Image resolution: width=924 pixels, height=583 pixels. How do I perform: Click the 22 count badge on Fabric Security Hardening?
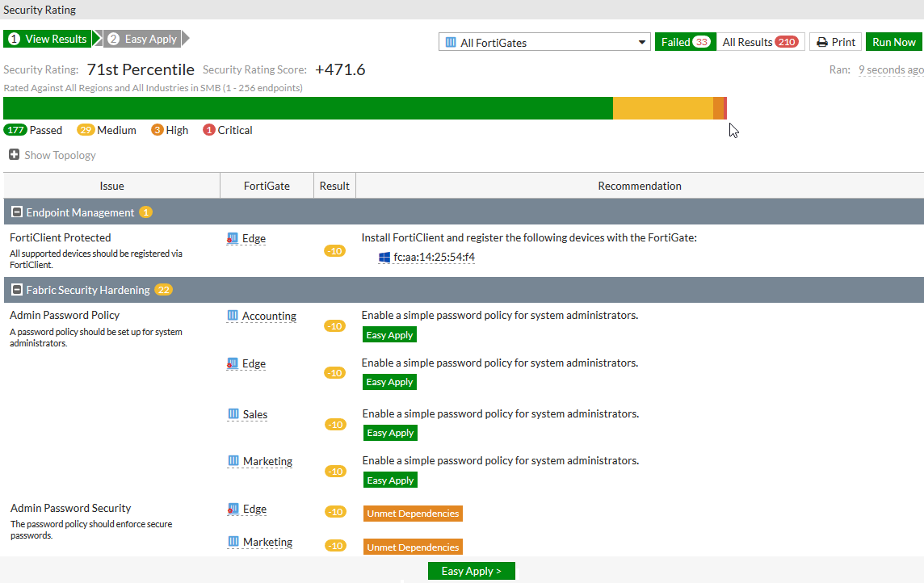pyautogui.click(x=163, y=290)
